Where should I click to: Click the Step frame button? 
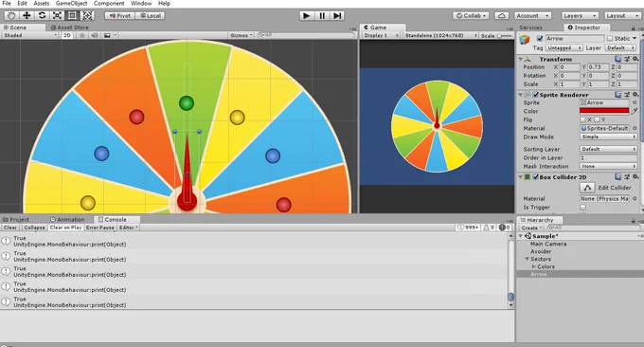[x=337, y=15]
